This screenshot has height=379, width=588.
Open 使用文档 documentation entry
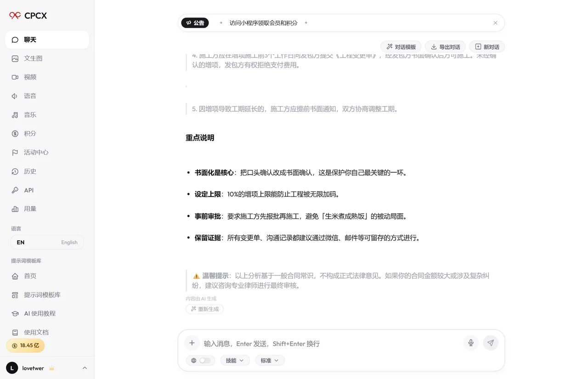point(47,332)
